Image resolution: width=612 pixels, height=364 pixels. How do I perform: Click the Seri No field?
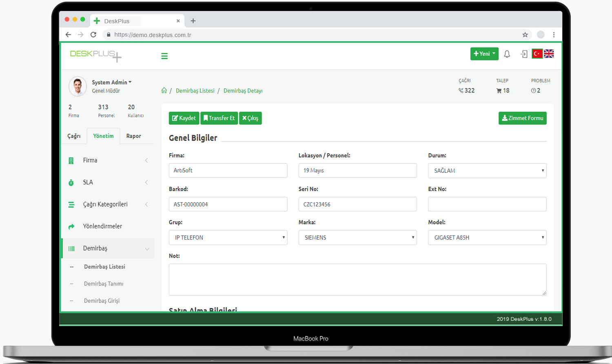point(357,204)
